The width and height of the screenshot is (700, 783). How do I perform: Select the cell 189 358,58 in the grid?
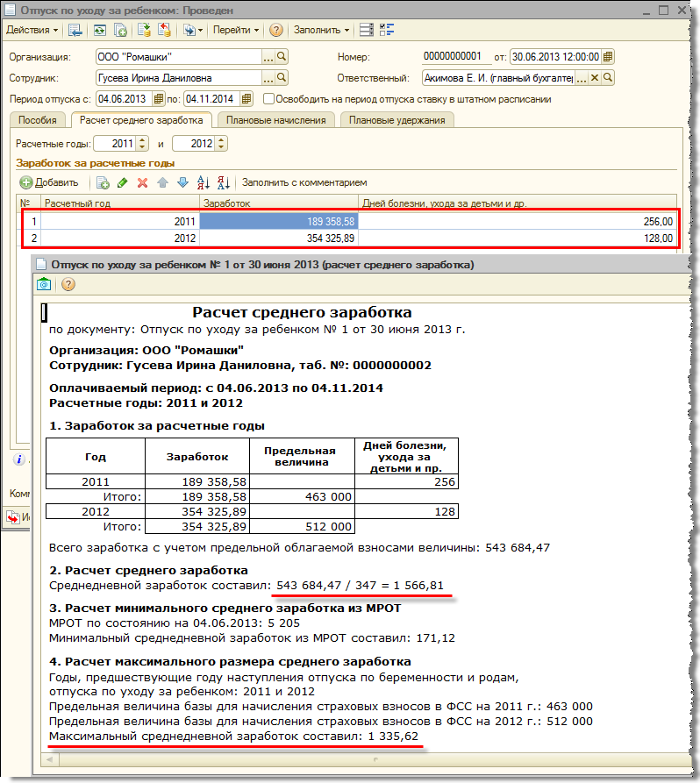(279, 221)
